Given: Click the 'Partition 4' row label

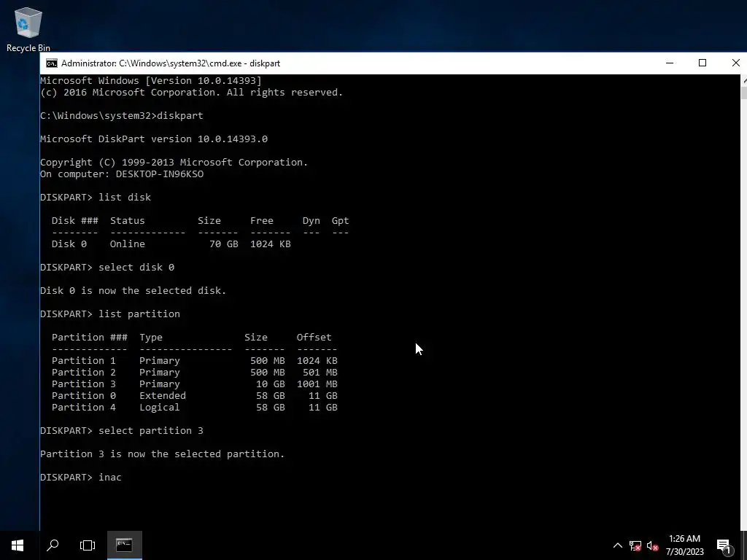Looking at the screenshot, I should (x=83, y=408).
